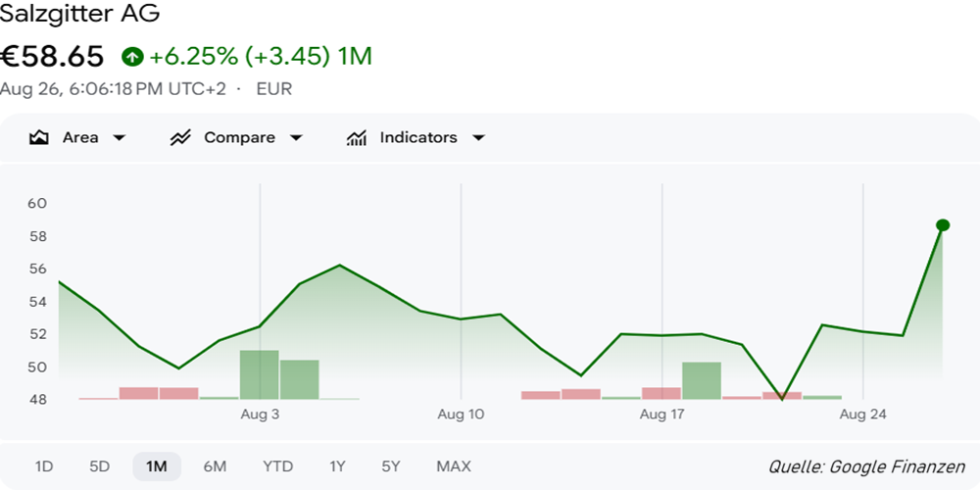Switch to the 6M time range
Image resolution: width=980 pixels, height=490 pixels.
tap(215, 466)
